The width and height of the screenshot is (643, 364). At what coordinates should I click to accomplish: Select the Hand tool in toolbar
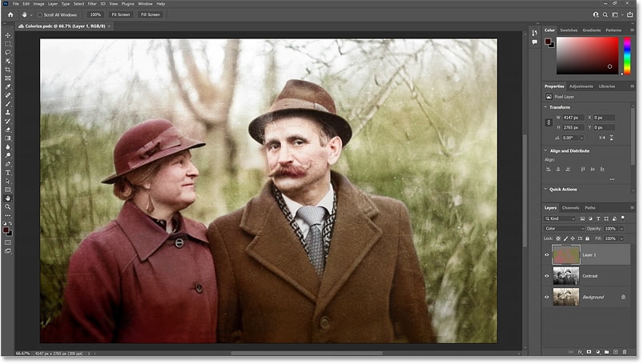pos(8,199)
